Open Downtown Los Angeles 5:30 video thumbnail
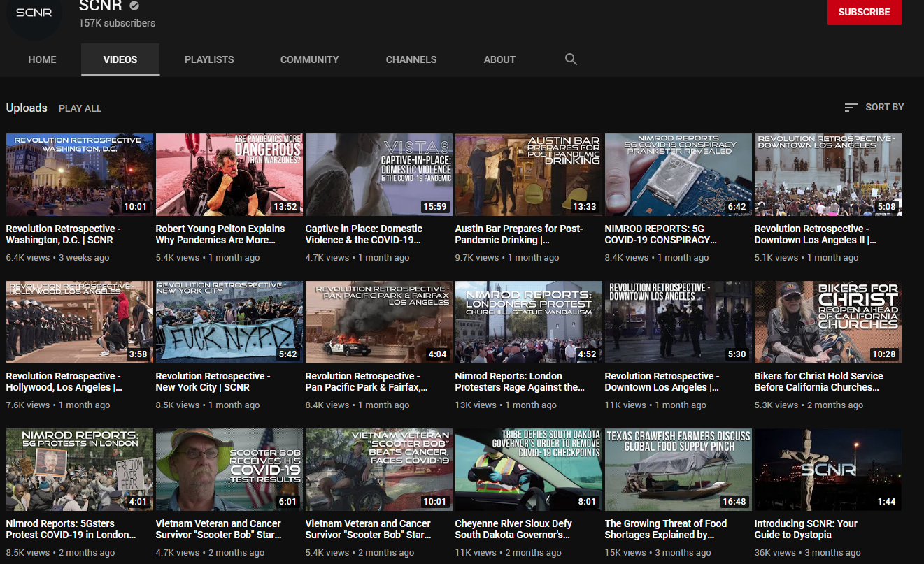924x564 pixels. tap(678, 322)
